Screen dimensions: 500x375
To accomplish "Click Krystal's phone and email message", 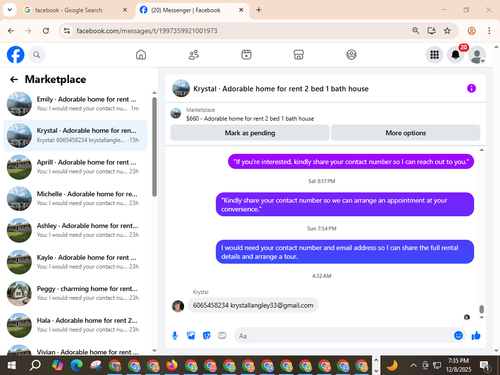I will (x=253, y=305).
